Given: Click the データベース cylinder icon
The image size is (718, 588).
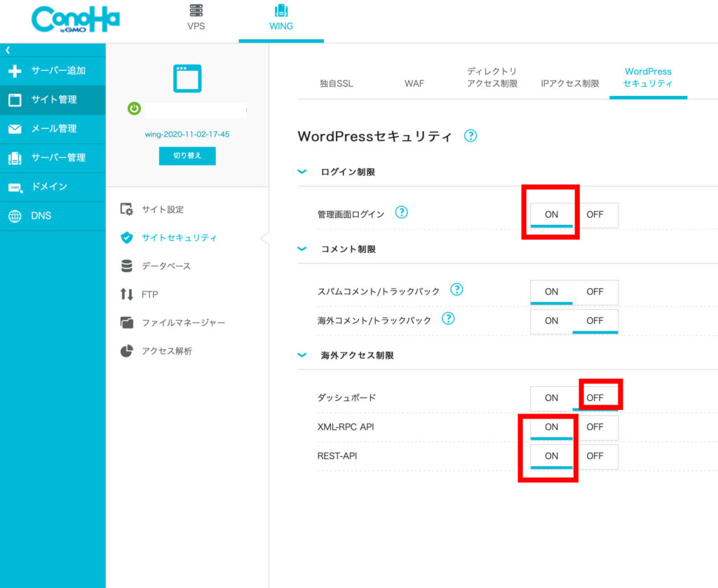Looking at the screenshot, I should click(x=127, y=266).
